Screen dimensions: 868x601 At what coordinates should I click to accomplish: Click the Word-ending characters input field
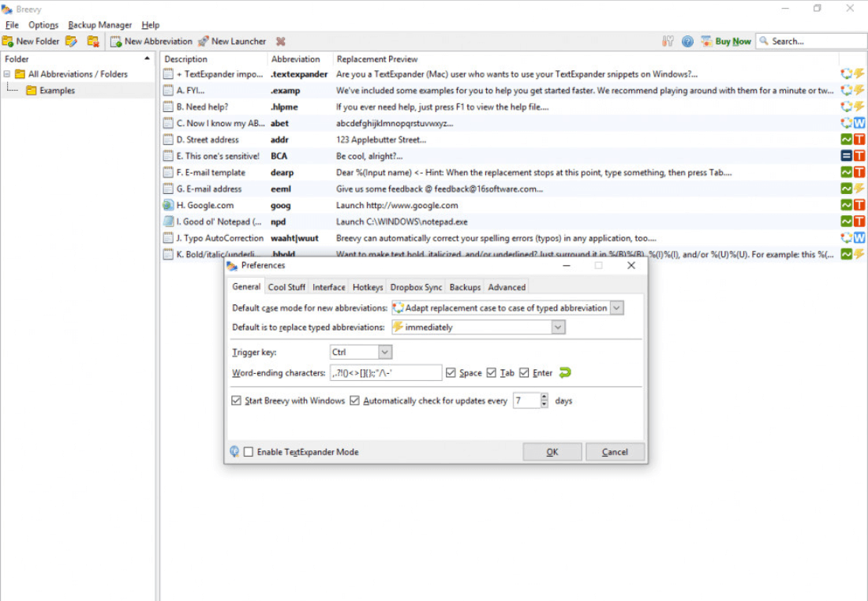(x=385, y=373)
